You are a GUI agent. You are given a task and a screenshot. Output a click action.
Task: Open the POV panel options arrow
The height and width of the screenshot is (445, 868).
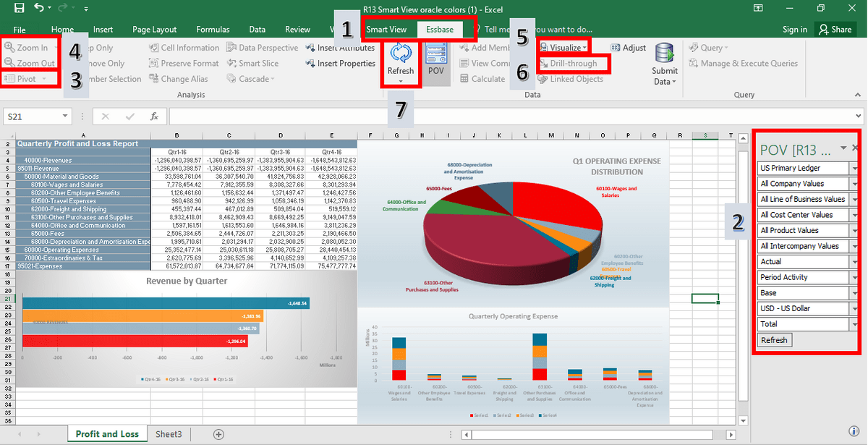tap(843, 148)
